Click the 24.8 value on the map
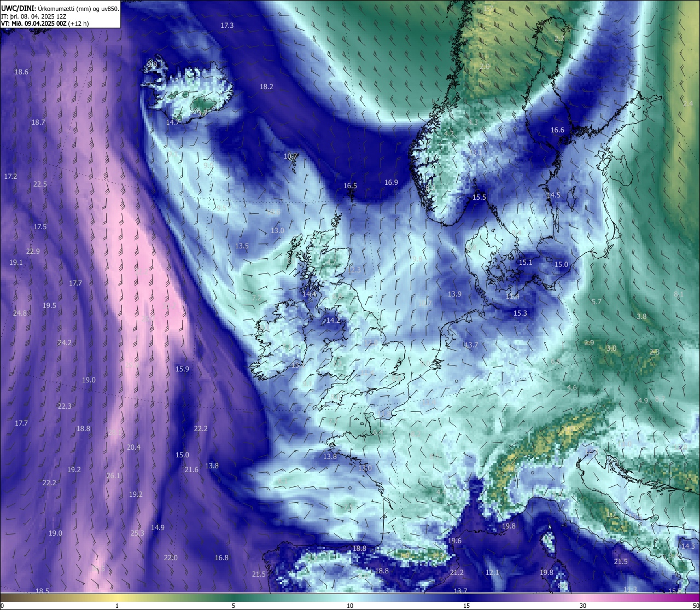 [20, 313]
